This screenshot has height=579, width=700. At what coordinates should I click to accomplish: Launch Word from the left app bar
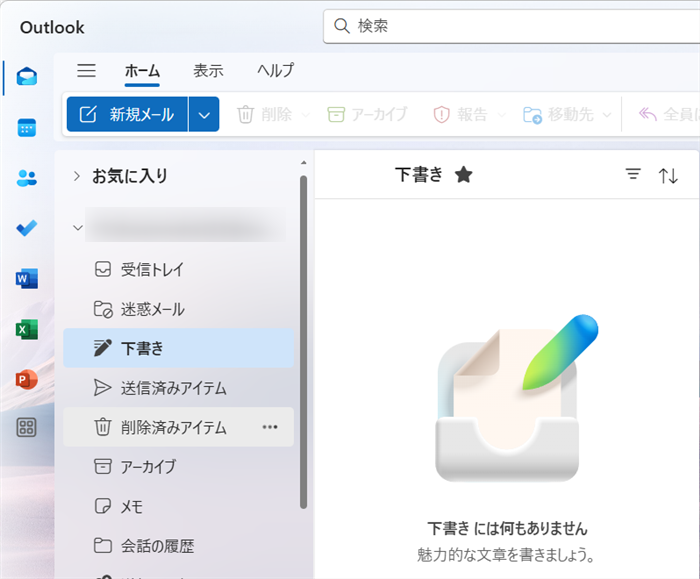tap(27, 278)
